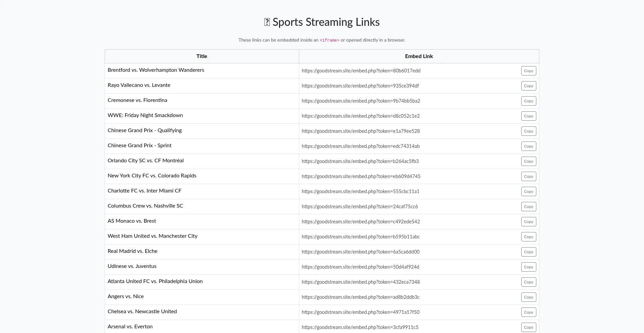Viewport: 644px width, 333px height.
Task: Copy the New York City FC vs. Colorado Rapids link
Action: pos(529,176)
